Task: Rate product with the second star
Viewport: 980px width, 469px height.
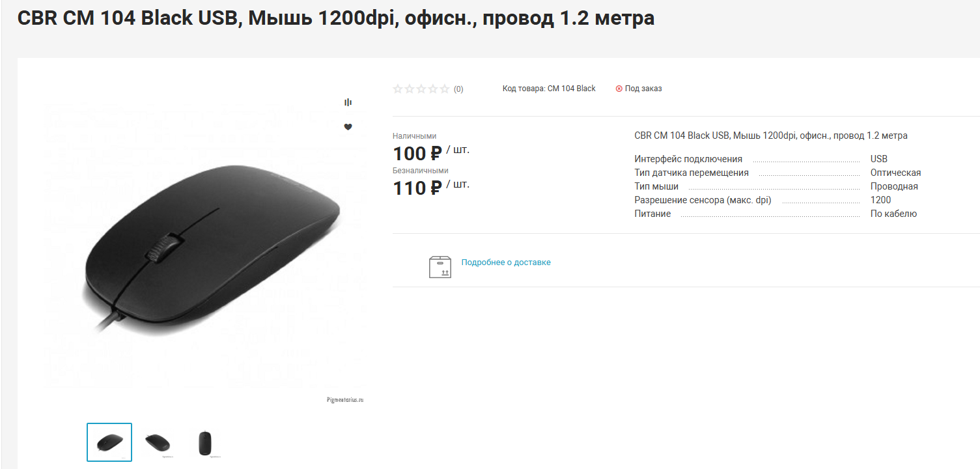Action: 410,89
